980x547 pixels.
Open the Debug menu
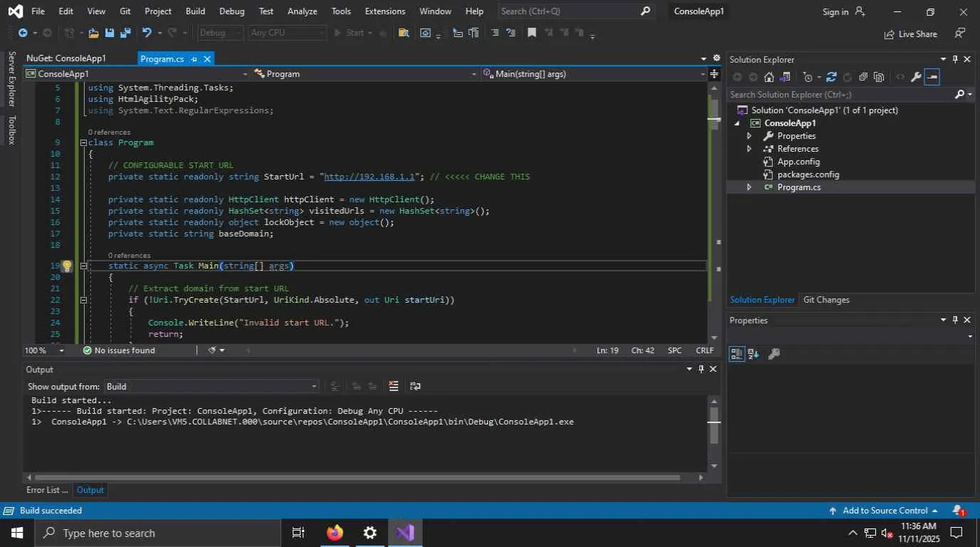[x=231, y=11]
